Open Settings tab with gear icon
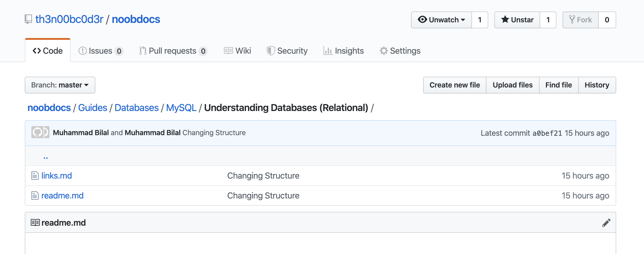644x254 pixels. 400,51
